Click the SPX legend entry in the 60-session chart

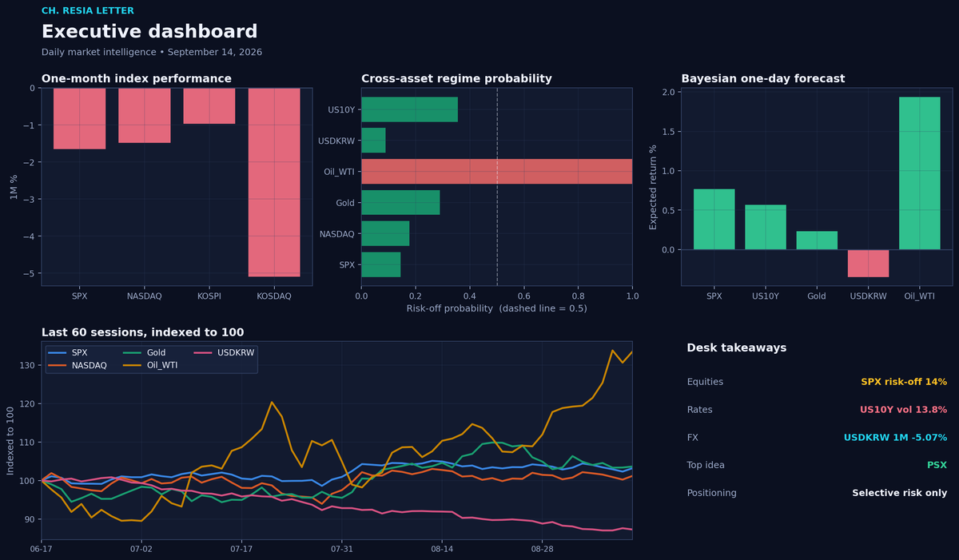coord(69,352)
